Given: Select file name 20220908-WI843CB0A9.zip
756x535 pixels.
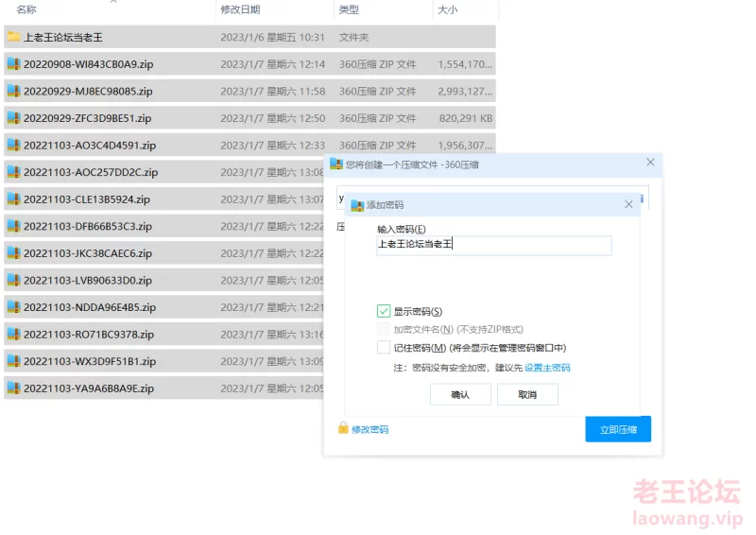Looking at the screenshot, I should click(x=89, y=64).
